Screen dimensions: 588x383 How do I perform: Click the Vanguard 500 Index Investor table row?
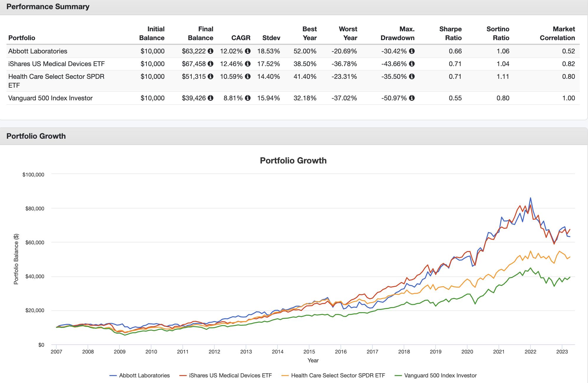(50, 98)
